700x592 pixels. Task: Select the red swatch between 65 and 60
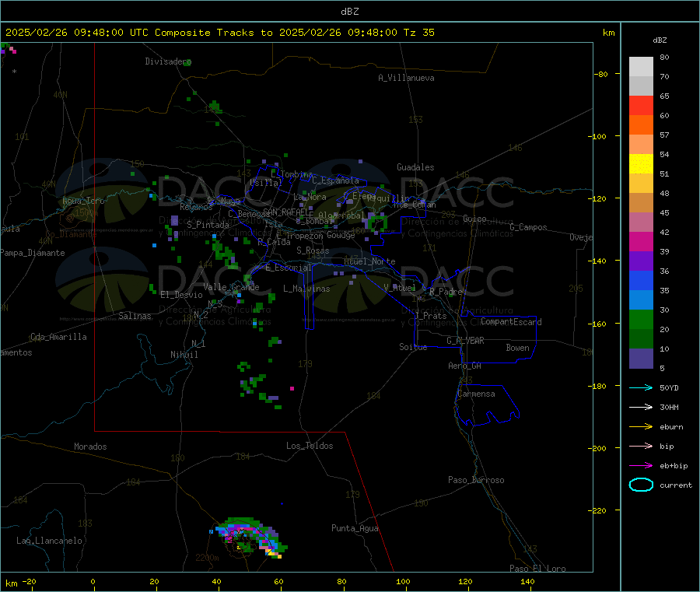pos(641,105)
